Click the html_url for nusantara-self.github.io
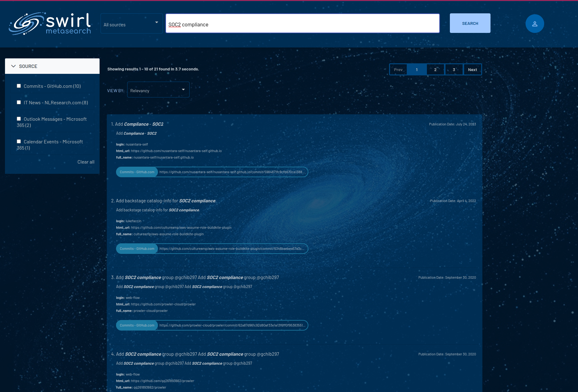This screenshot has height=392, width=578. pos(176,151)
